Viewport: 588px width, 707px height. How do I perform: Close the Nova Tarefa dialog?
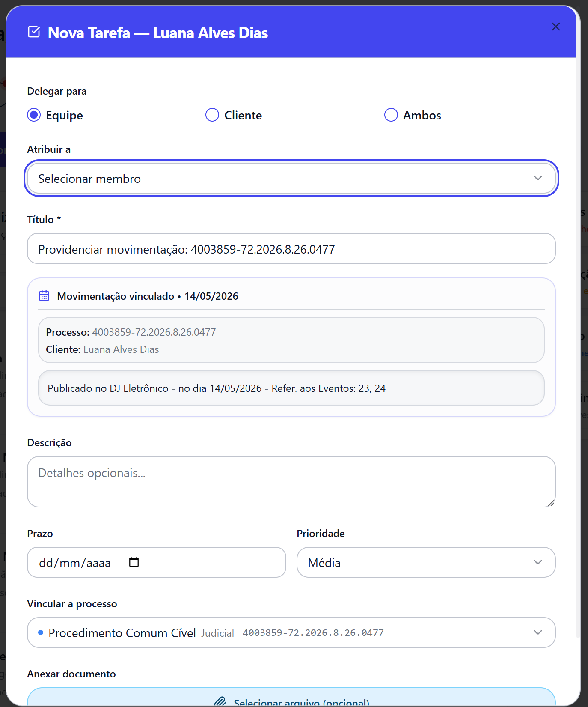coord(555,27)
